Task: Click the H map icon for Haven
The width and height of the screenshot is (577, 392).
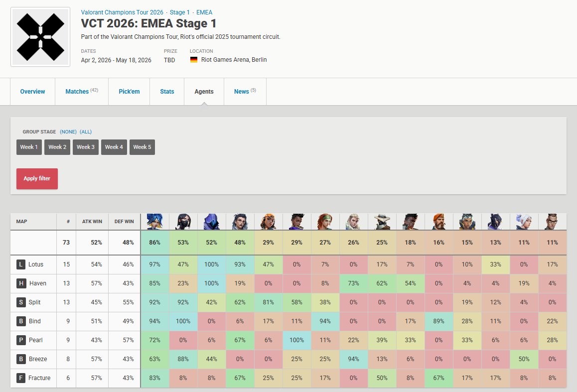Action: pyautogui.click(x=21, y=283)
